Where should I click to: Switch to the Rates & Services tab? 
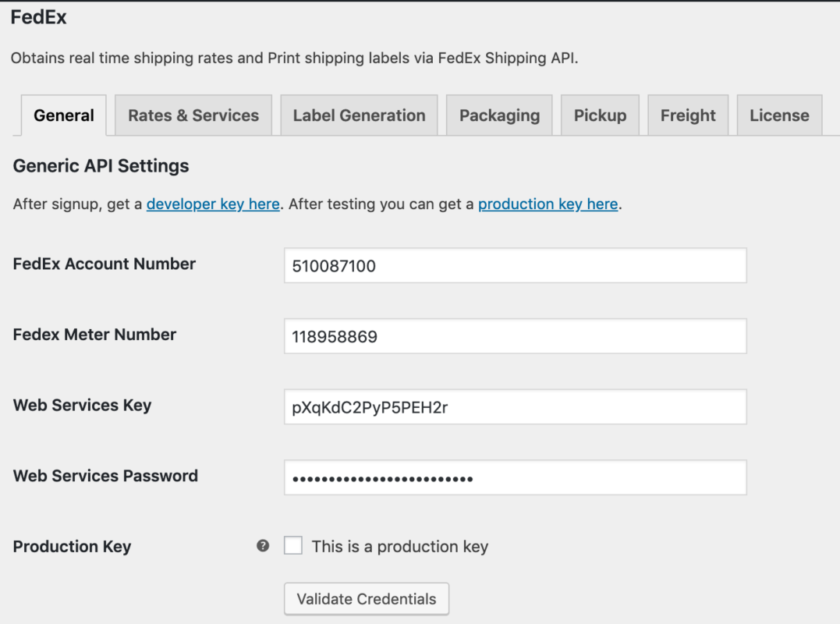pyautogui.click(x=193, y=115)
